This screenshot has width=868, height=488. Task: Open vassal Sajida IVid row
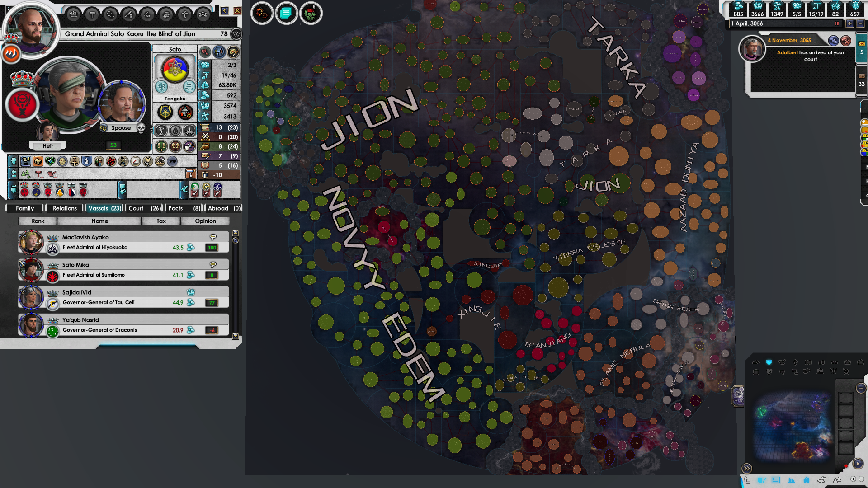[x=123, y=298]
